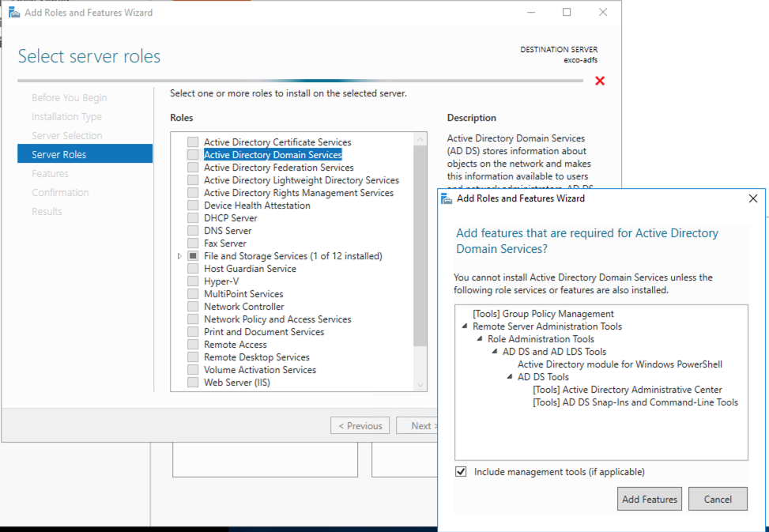This screenshot has width=769, height=532.
Task: Enable the DNS Server role checkbox
Action: click(x=193, y=231)
